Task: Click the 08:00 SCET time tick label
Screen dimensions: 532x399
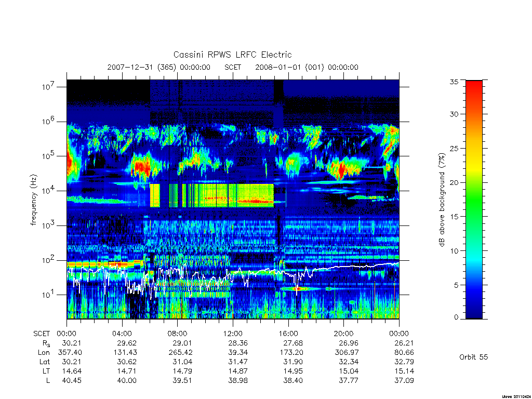Action: [x=177, y=334]
